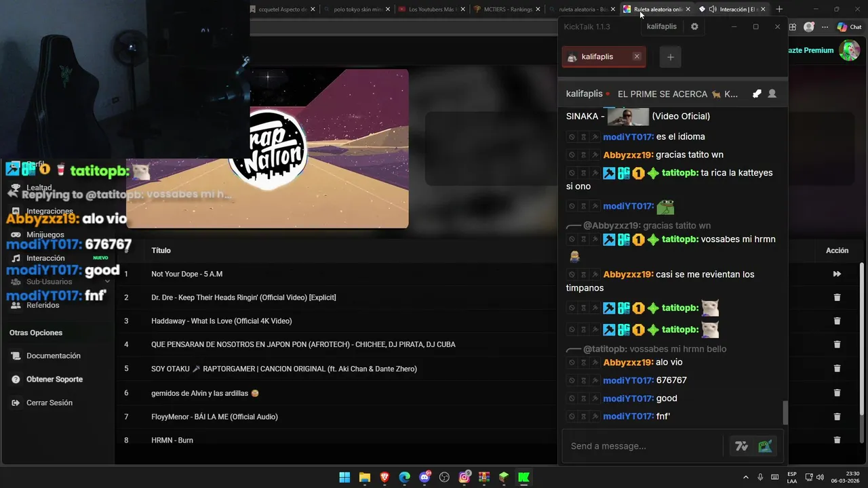
Task: Open Windows Start menu
Action: click(x=344, y=477)
